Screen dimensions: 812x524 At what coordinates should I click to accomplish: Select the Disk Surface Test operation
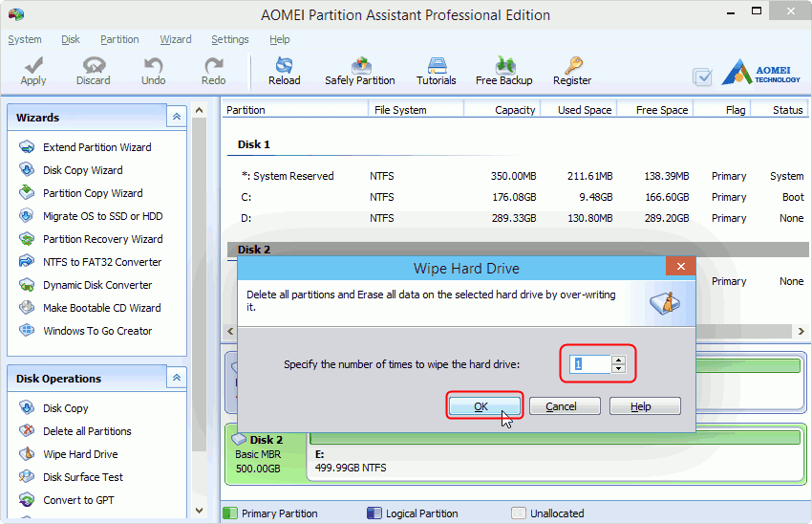tap(83, 477)
